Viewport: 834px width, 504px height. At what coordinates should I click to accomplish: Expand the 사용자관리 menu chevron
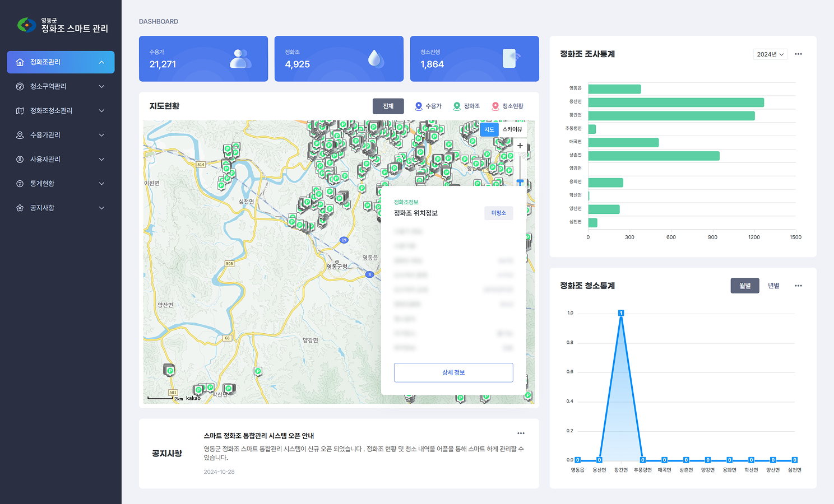pos(101,160)
